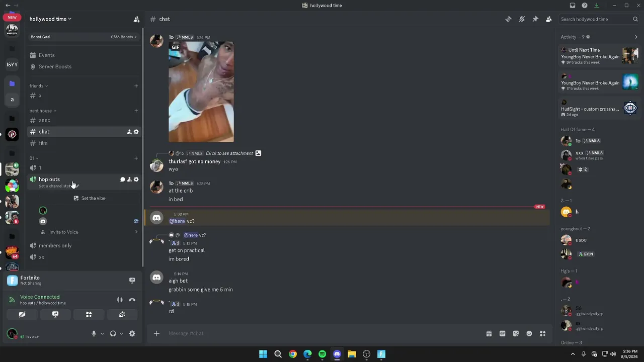Open Spotify from the Windows taskbar
The height and width of the screenshot is (362, 644).
coord(322,354)
